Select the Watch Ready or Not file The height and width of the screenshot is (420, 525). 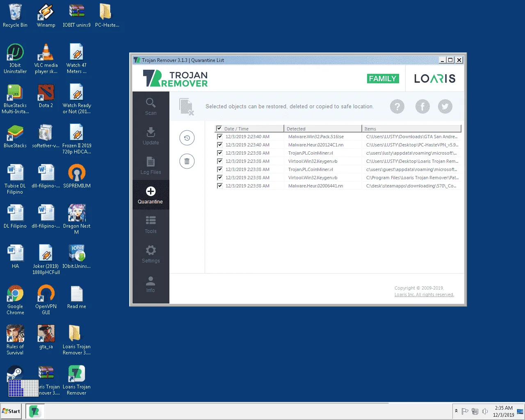[77, 99]
